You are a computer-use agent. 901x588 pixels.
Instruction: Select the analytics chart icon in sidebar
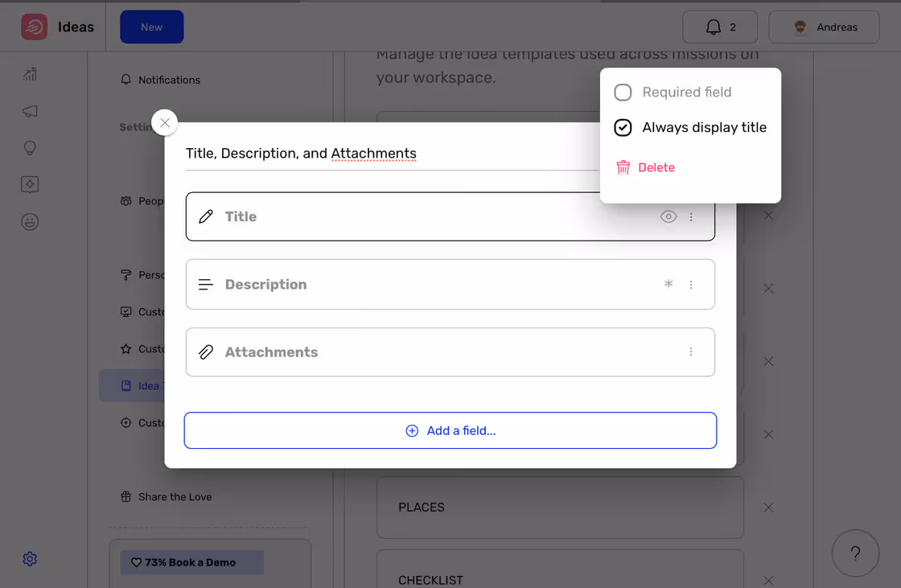(x=30, y=74)
